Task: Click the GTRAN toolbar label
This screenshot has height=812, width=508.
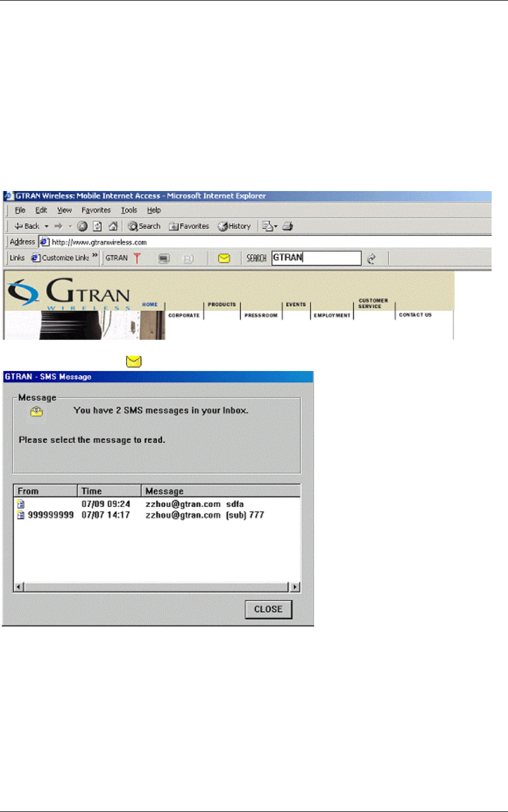Action: click(x=117, y=258)
